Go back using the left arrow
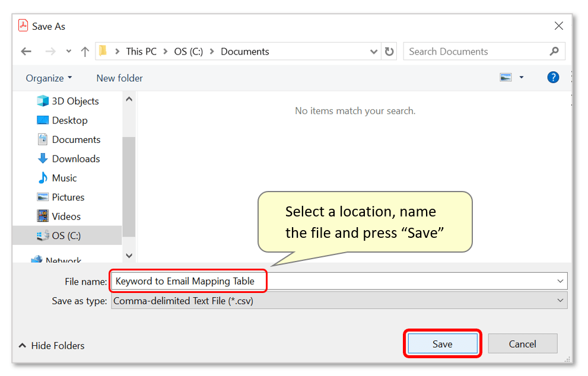Viewport: 588px width, 376px height. 26,52
